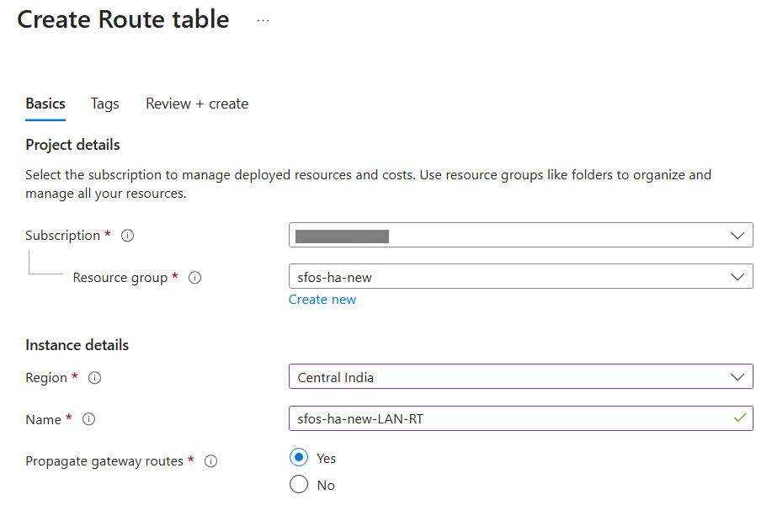The image size is (772, 532).
Task: Open the Propagate gateway routes info icon
Action: 210,461
